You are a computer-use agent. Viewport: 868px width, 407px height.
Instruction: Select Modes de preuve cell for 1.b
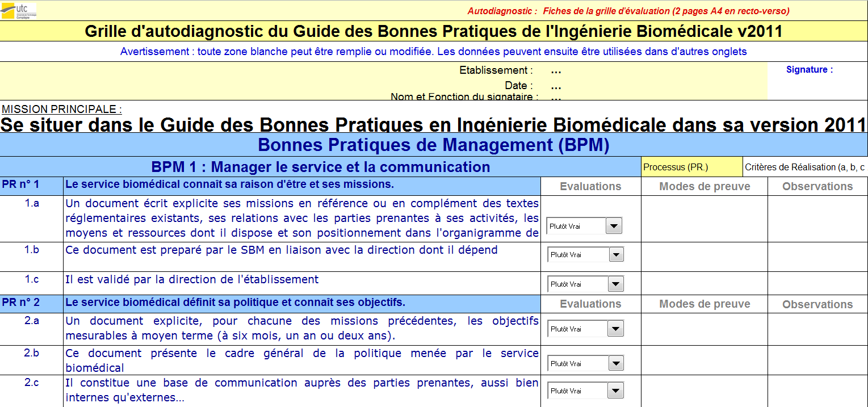coord(704,257)
